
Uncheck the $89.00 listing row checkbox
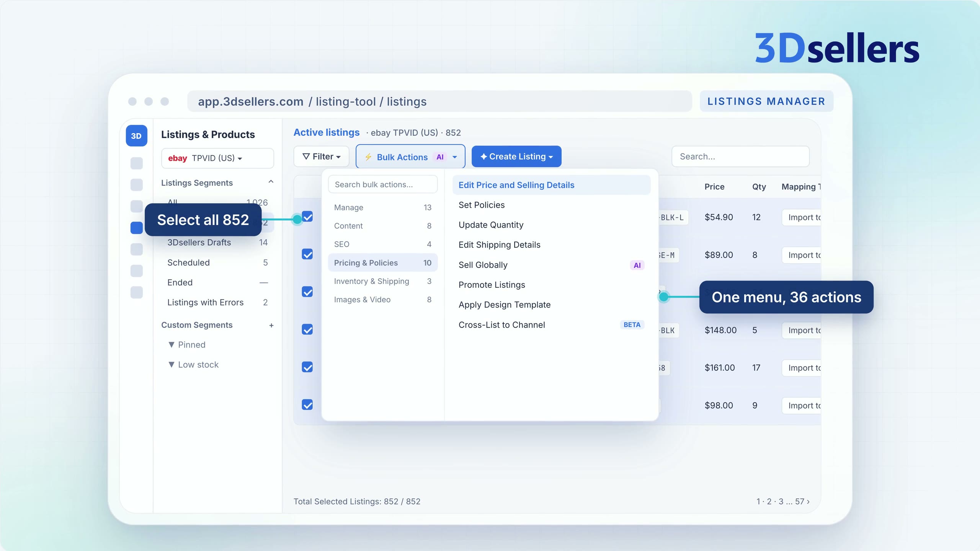307,254
